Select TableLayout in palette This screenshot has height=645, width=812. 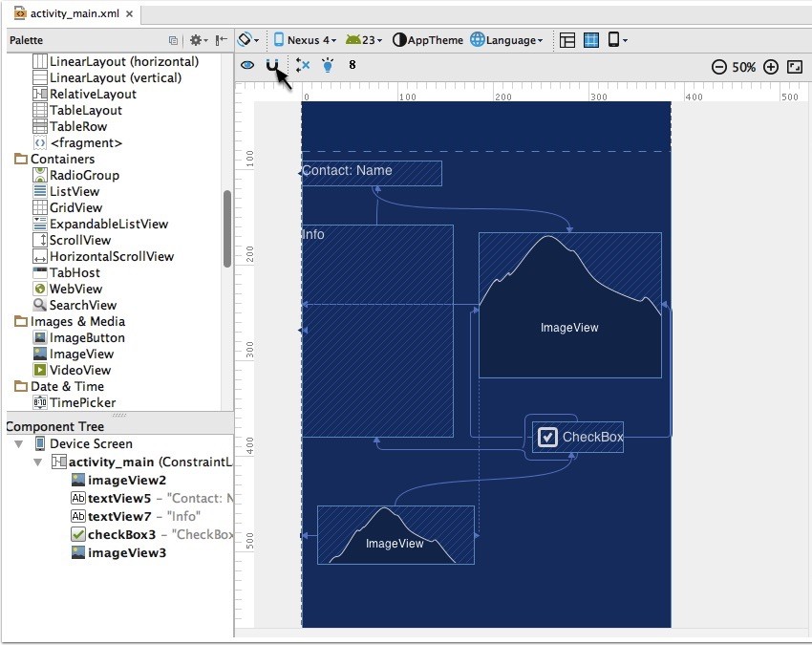(x=77, y=110)
